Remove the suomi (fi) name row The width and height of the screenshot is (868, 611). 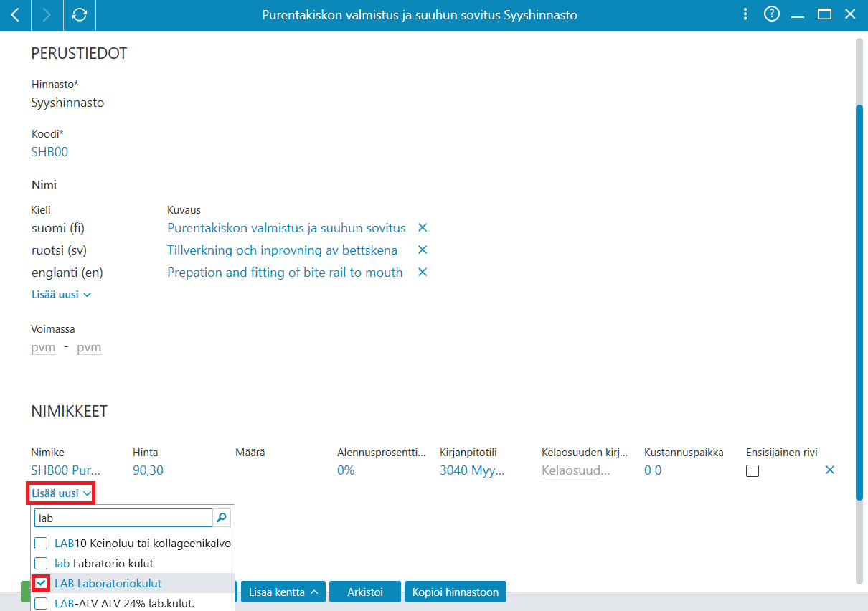point(423,228)
